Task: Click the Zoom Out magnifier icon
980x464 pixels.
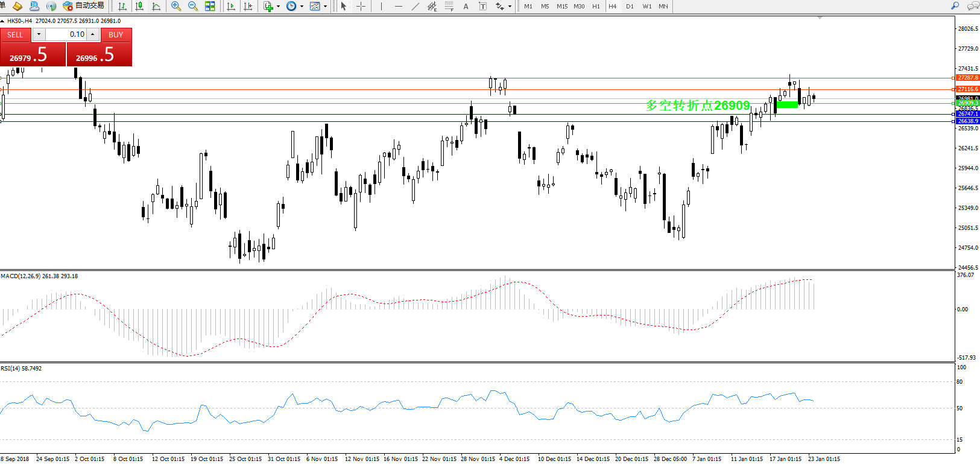Action: [x=193, y=6]
